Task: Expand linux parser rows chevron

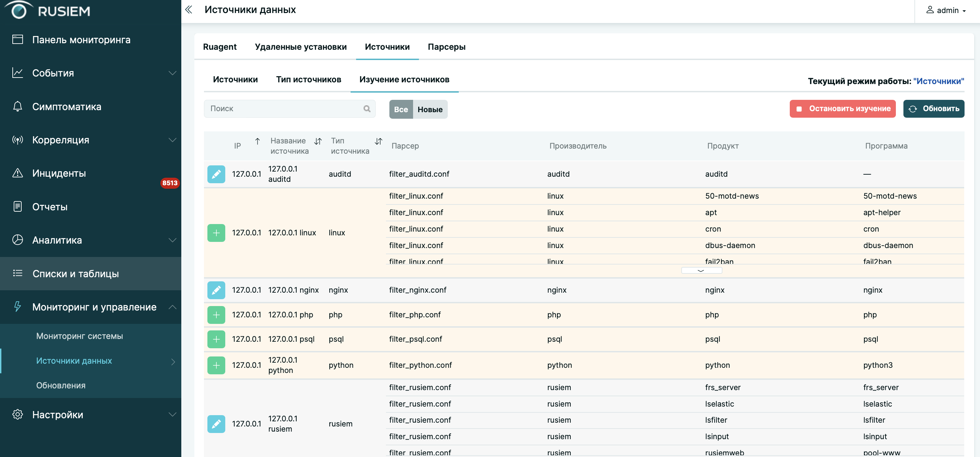Action: (x=701, y=270)
